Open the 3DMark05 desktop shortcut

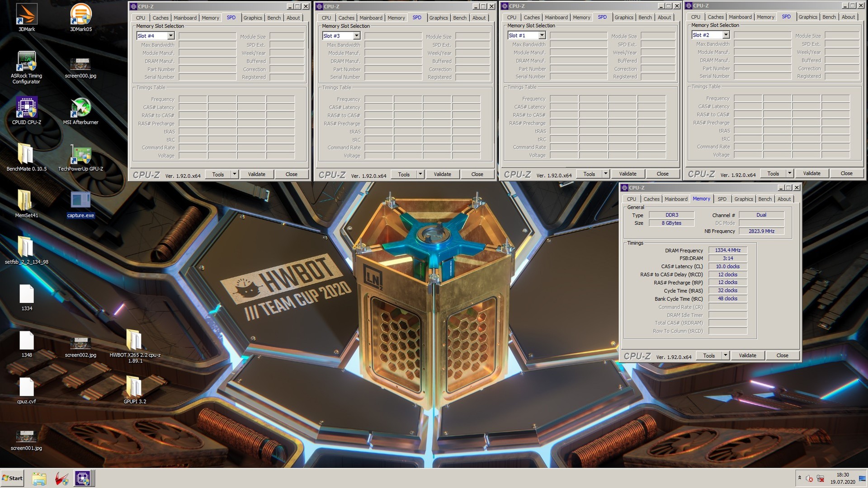(x=81, y=17)
